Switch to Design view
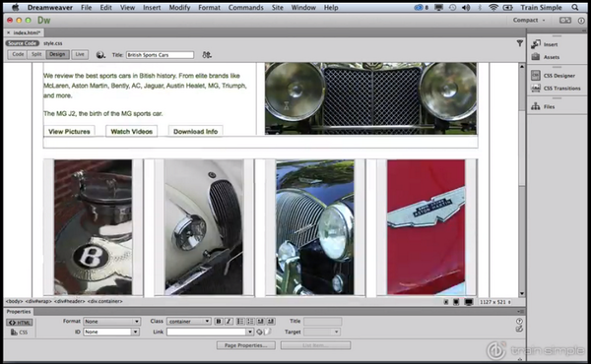The image size is (591, 364). coord(57,54)
